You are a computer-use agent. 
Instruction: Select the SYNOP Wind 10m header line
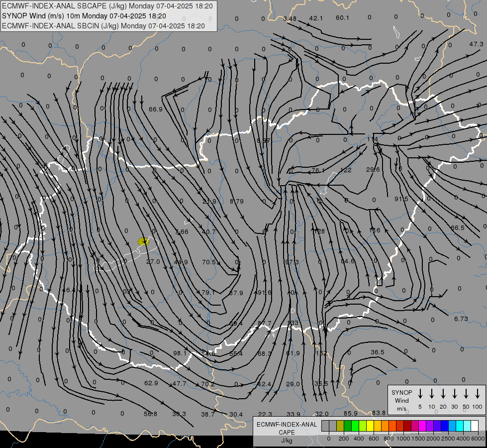tap(84, 16)
